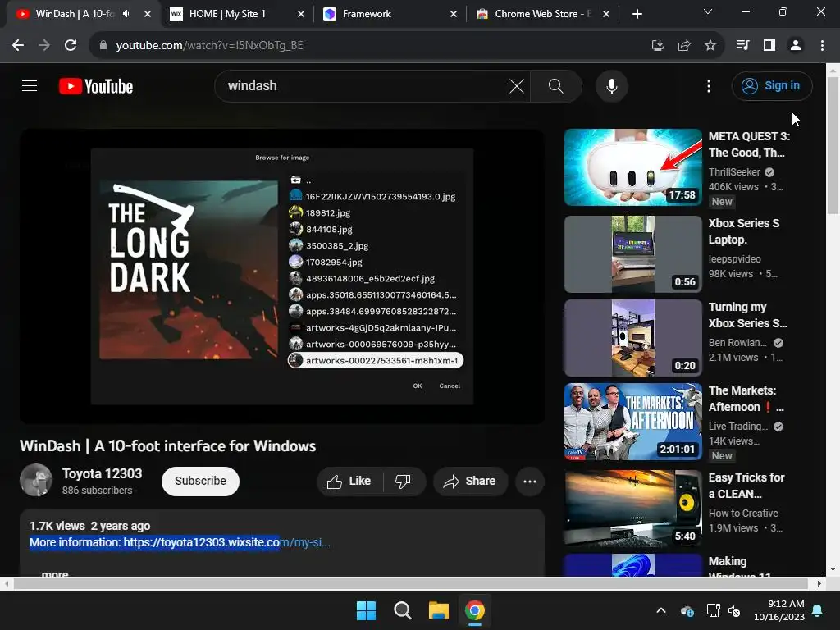Click the vertical page scrollbar
This screenshot has width=840, height=630.
(x=833, y=146)
